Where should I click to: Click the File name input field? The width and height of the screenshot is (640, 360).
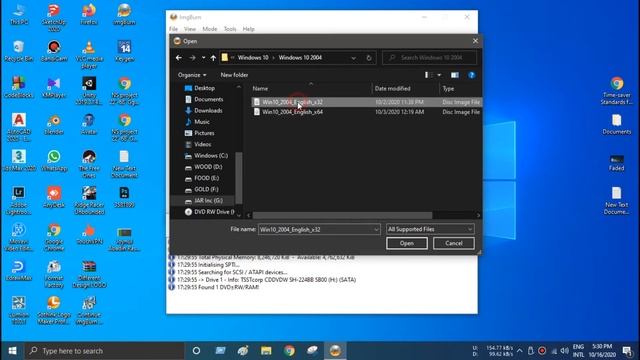coord(315,229)
